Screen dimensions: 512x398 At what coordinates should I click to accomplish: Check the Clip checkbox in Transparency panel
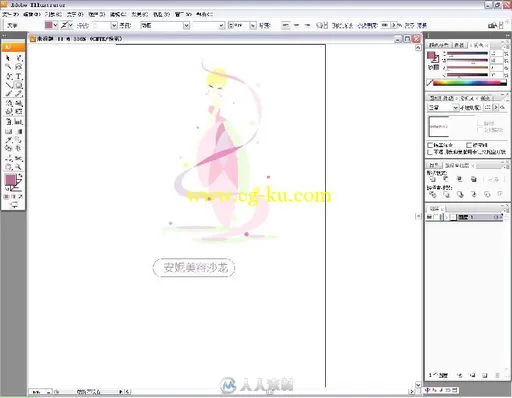tap(480, 123)
